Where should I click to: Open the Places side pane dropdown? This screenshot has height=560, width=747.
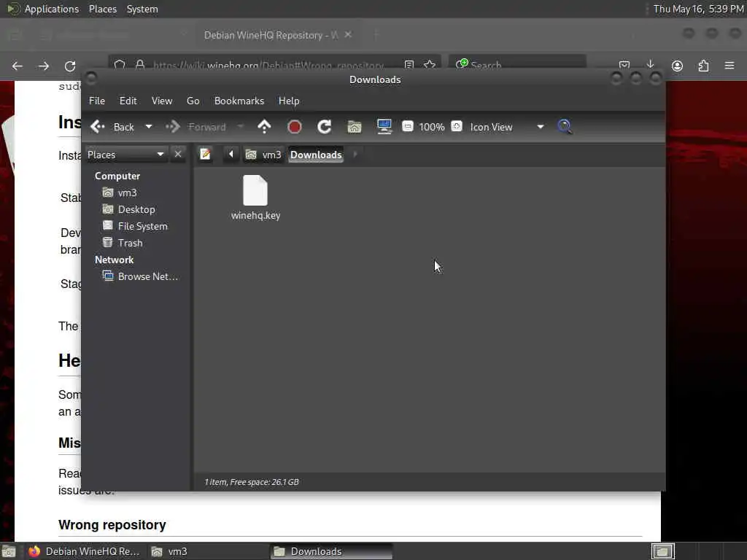point(125,155)
